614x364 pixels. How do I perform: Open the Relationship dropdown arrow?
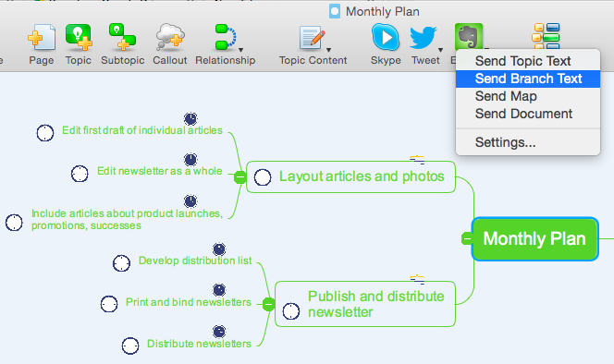(x=240, y=50)
